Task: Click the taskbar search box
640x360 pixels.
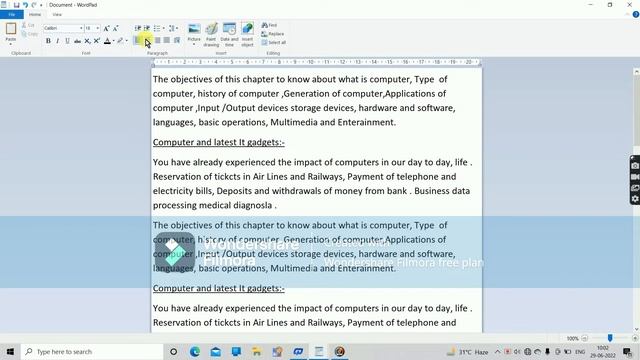Action: click(x=92, y=351)
